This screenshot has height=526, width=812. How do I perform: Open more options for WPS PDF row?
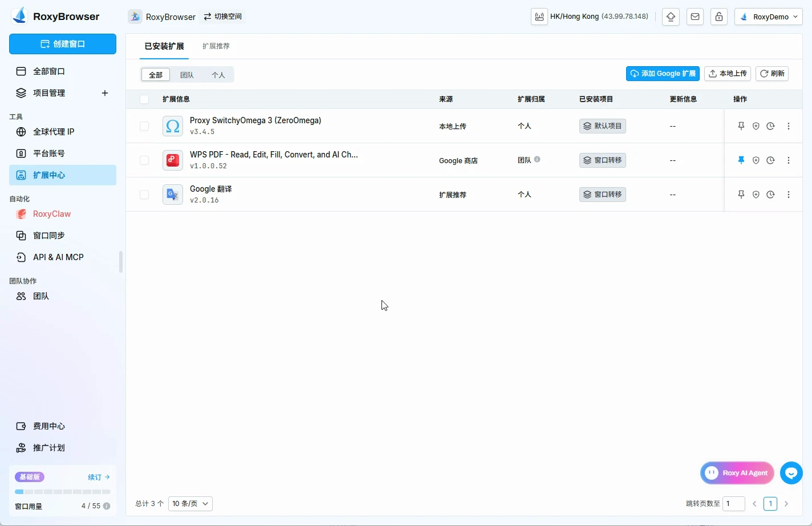(789, 160)
